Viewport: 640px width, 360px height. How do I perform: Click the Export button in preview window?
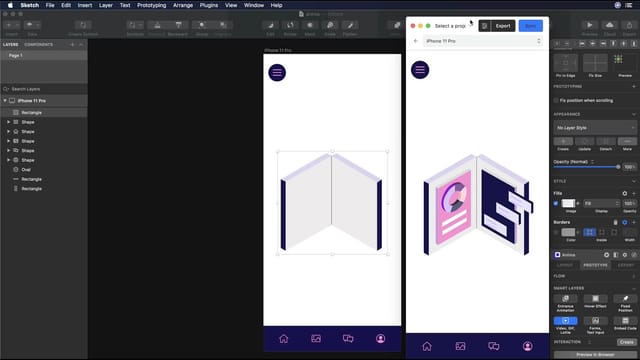tap(503, 26)
